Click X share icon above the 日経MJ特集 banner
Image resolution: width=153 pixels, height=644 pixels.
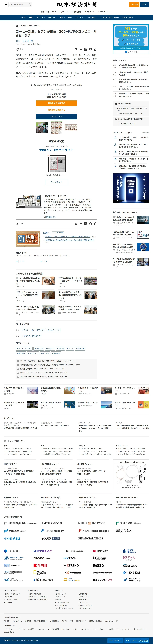(86, 223)
